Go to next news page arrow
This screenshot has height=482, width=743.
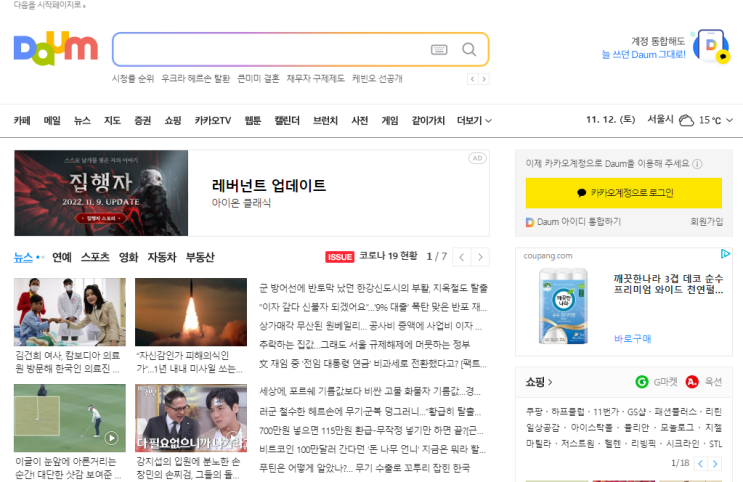click(x=480, y=257)
